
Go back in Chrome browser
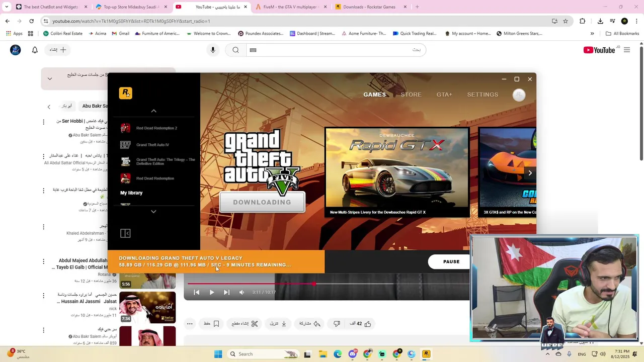[7, 21]
